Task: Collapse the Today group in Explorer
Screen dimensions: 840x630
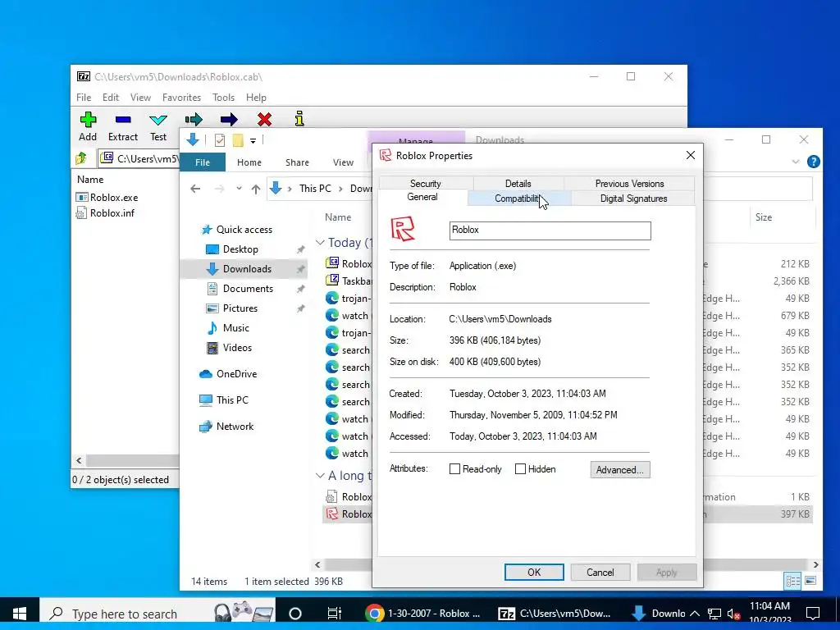Action: (x=321, y=243)
